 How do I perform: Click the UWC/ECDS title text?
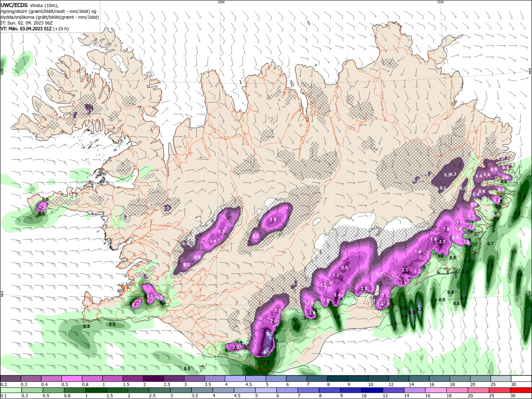coord(13,5)
